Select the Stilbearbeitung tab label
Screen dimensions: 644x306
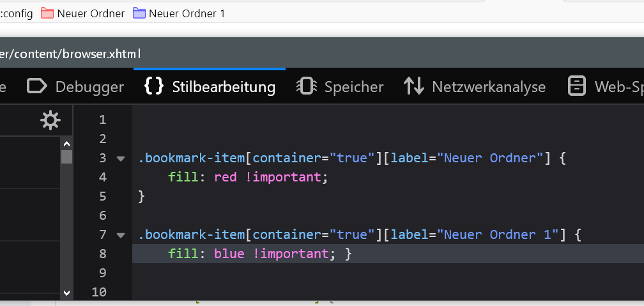tap(224, 86)
